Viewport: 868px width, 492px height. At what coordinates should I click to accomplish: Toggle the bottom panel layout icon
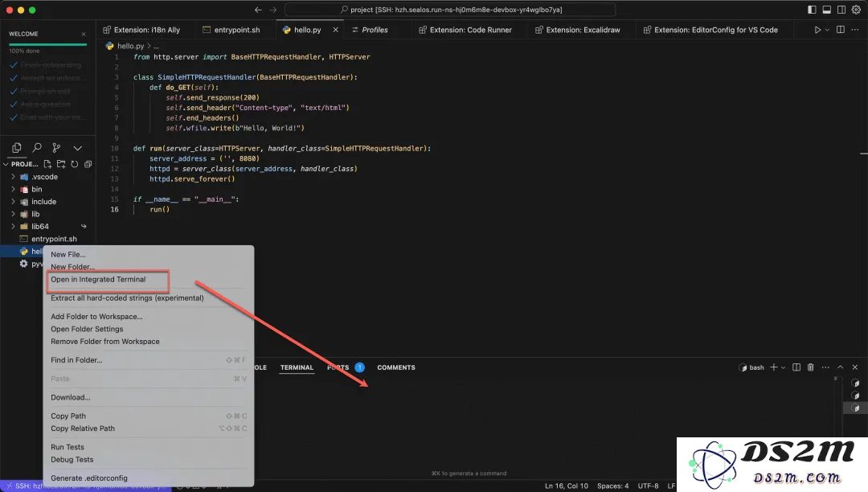click(x=826, y=10)
